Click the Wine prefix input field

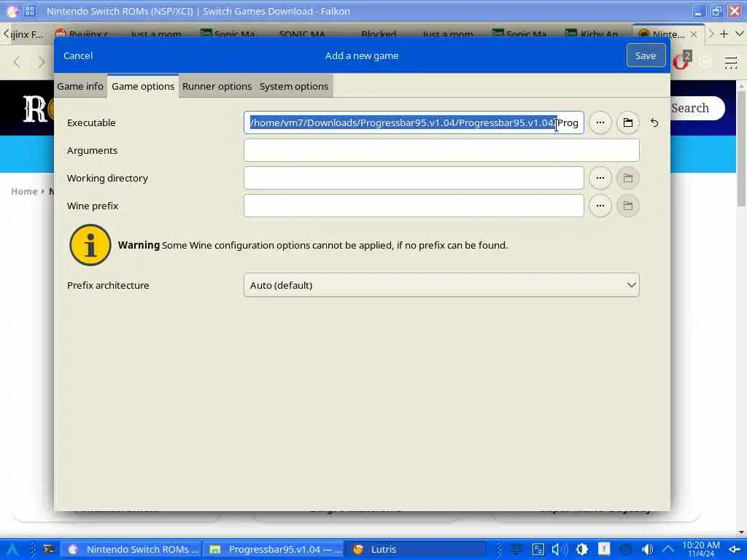click(x=414, y=206)
